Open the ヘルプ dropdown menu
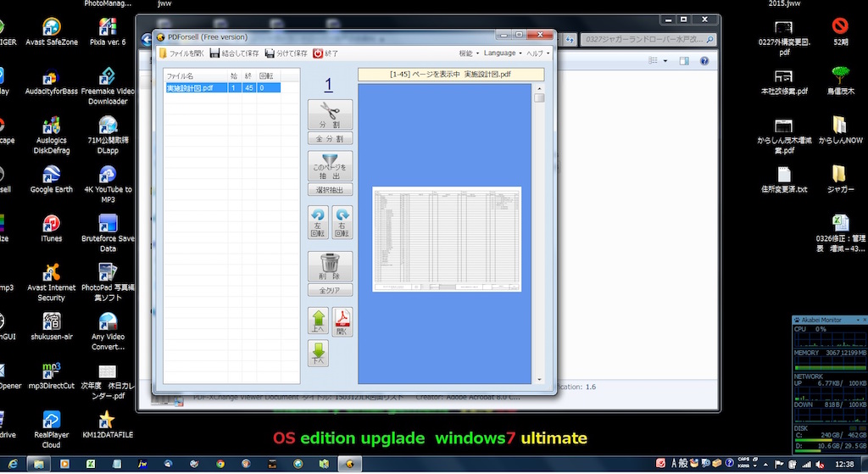 [537, 53]
